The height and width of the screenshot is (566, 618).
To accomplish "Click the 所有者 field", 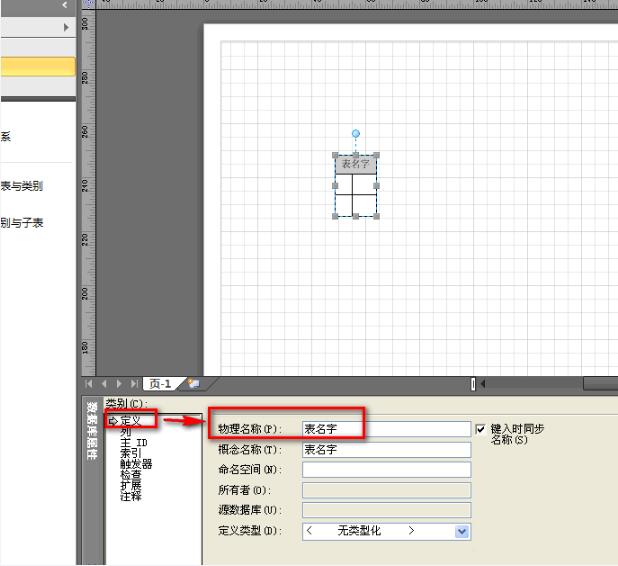I will coord(386,490).
